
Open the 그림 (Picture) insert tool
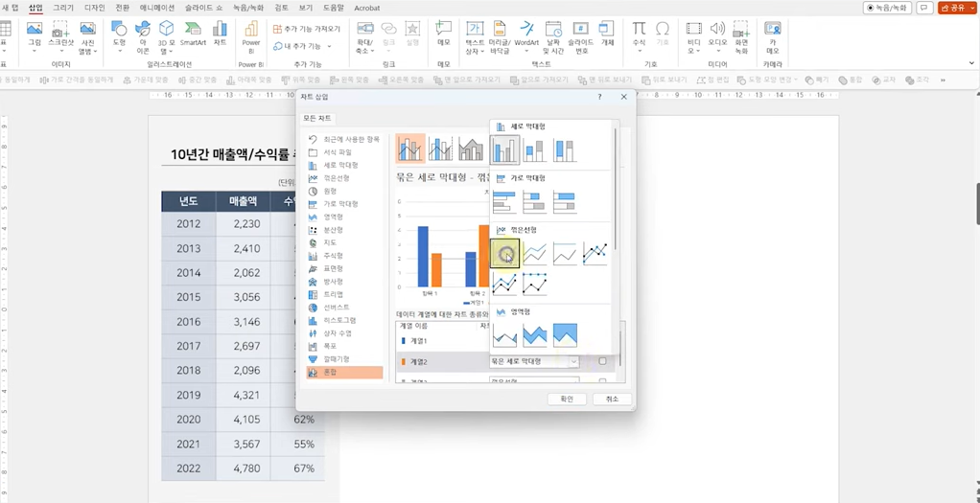coord(35,36)
